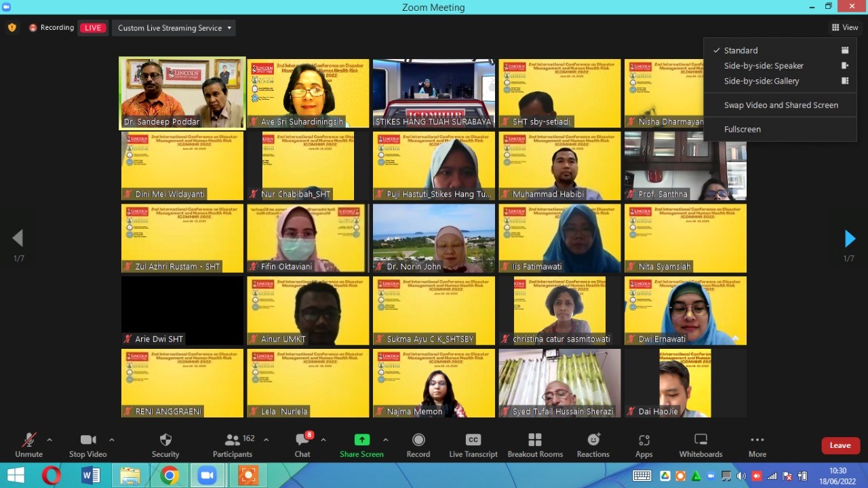Open the Apps icon
This screenshot has width=868, height=488.
pyautogui.click(x=644, y=440)
